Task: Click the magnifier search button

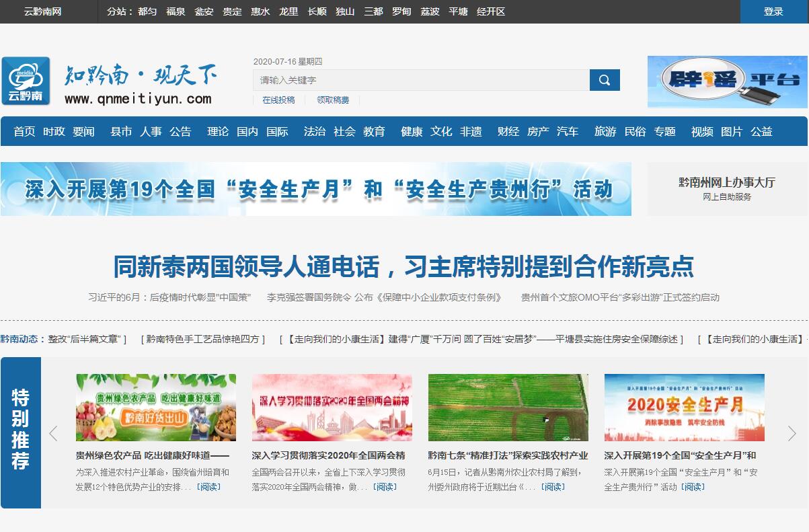Action: [604, 80]
